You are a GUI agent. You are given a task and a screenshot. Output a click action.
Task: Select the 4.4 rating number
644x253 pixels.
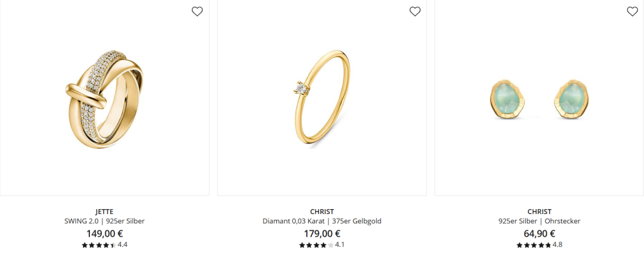tap(123, 245)
